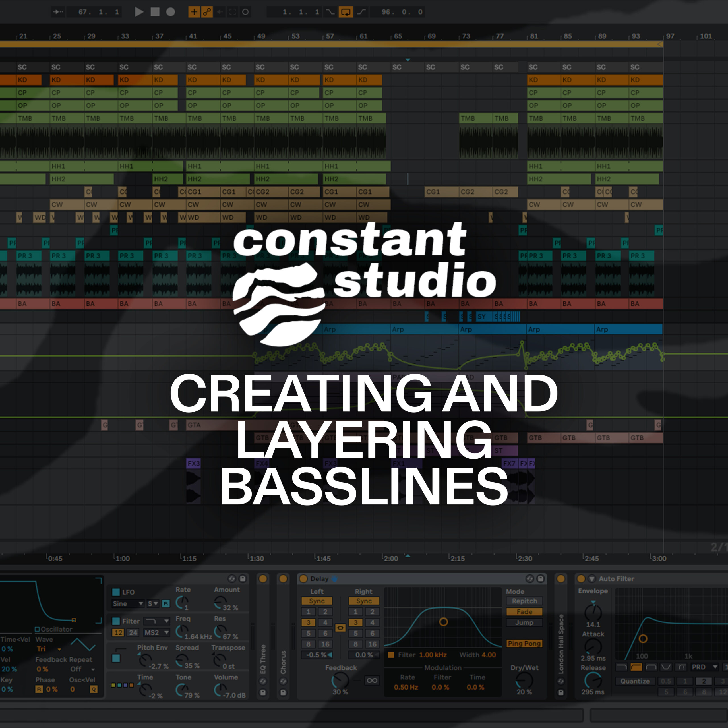
Task: Click the Delay device hot-swap icon
Action: [x=530, y=578]
